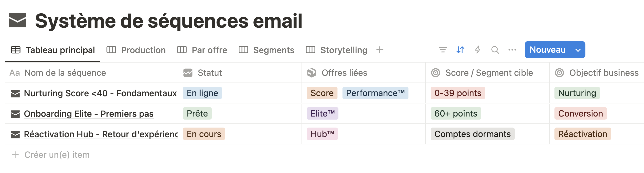
Task: Add a new view with plus icon
Action: 380,50
